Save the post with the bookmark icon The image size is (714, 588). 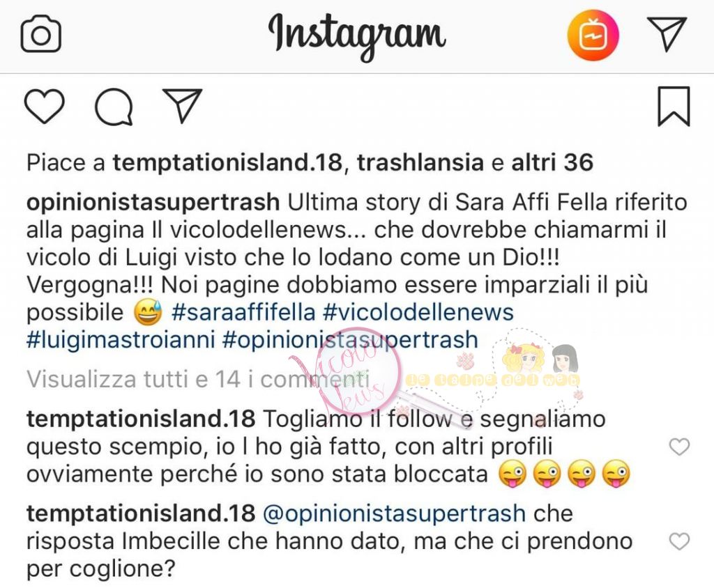pos(674,106)
